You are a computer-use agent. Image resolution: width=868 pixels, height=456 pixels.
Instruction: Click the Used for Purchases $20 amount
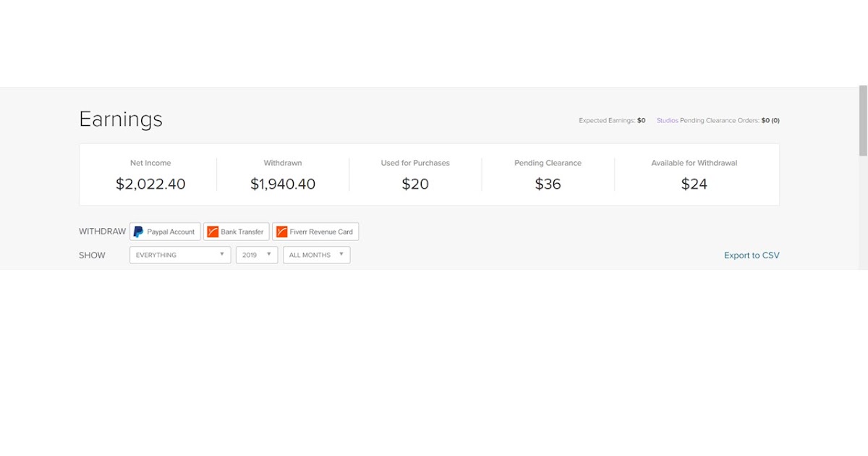(415, 184)
